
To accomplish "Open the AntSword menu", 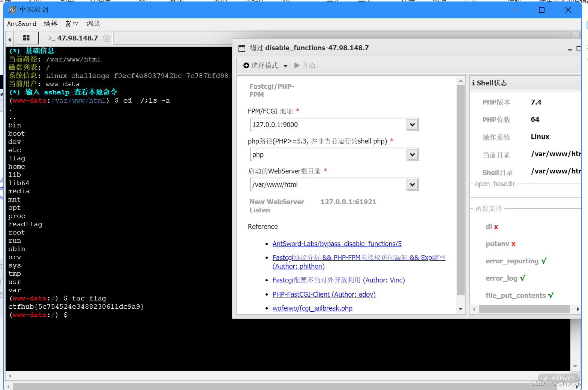I will coord(22,24).
